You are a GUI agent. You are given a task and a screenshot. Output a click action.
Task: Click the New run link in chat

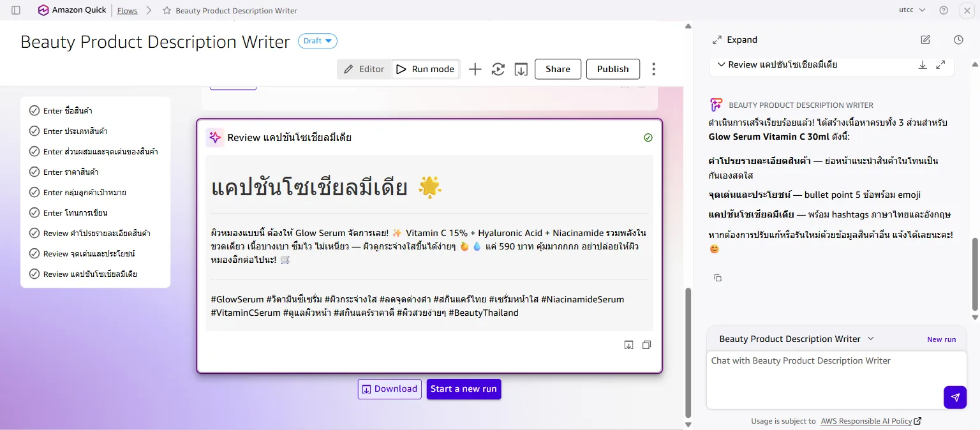(x=941, y=339)
